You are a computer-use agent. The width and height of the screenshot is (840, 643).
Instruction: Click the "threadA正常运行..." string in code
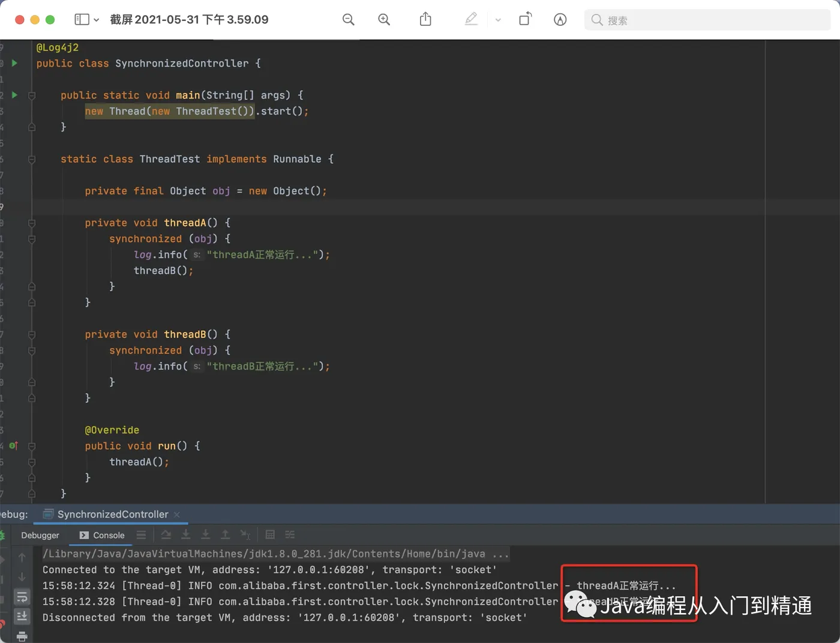tap(262, 255)
